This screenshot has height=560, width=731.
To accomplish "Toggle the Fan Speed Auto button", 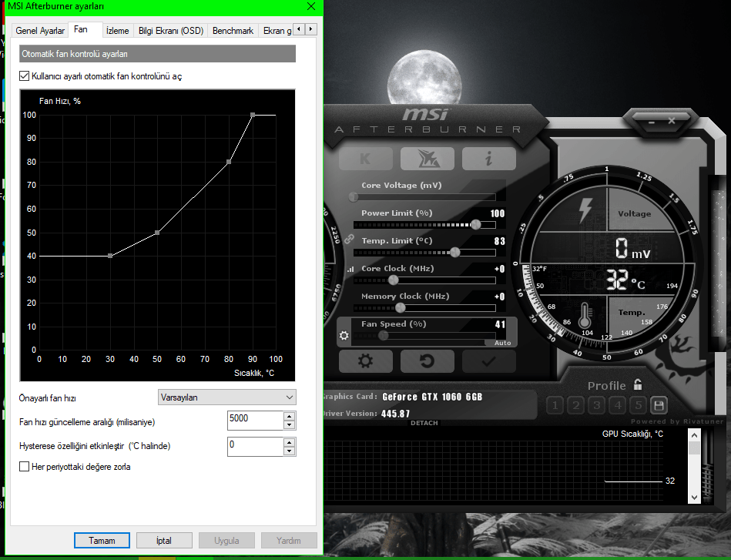I will coord(502,343).
